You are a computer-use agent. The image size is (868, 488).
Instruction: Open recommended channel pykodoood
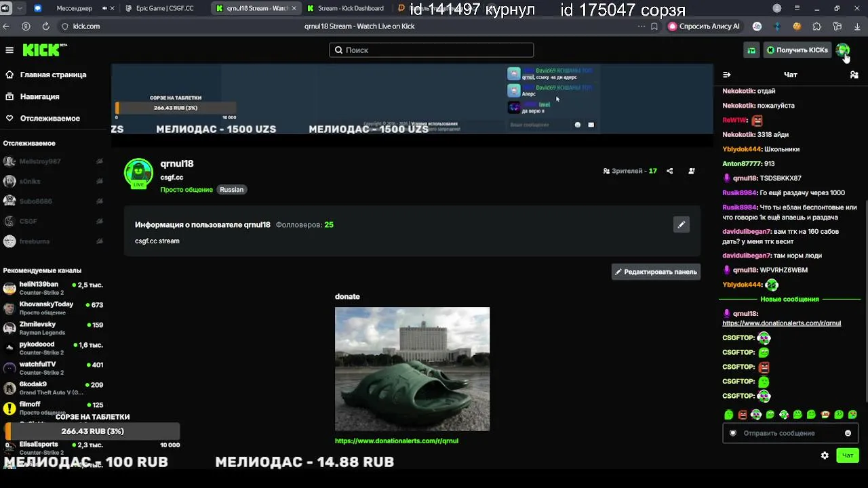[x=54, y=348]
